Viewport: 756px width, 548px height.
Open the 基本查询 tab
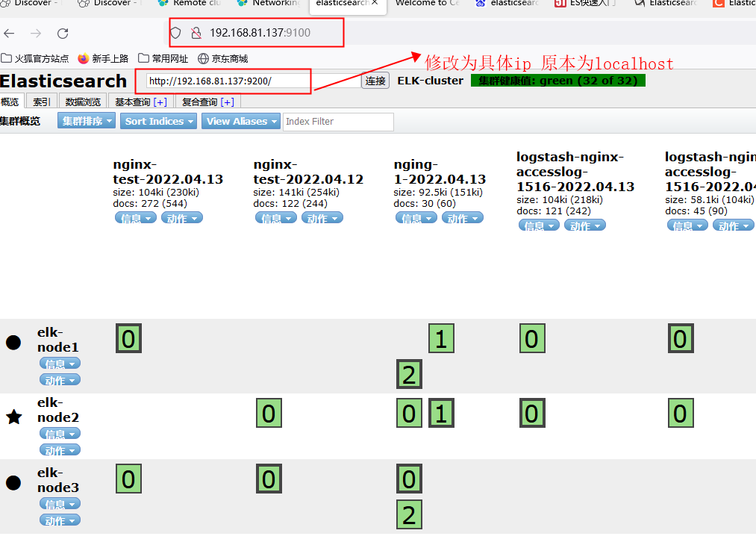pyautogui.click(x=133, y=102)
